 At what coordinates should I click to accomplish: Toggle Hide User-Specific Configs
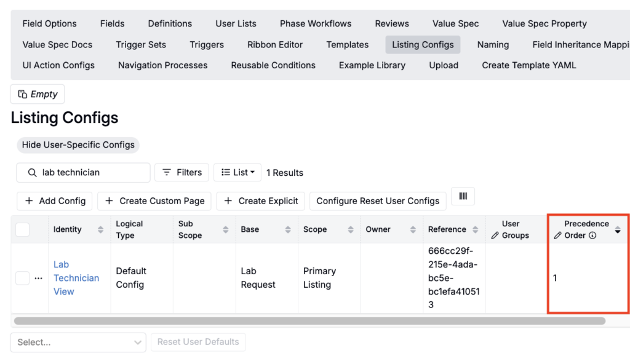(78, 145)
